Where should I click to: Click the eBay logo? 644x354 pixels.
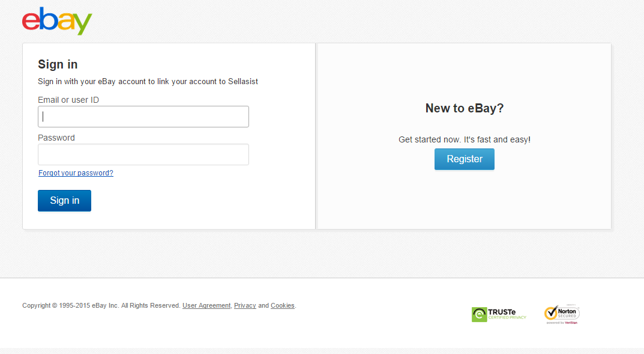point(57,20)
